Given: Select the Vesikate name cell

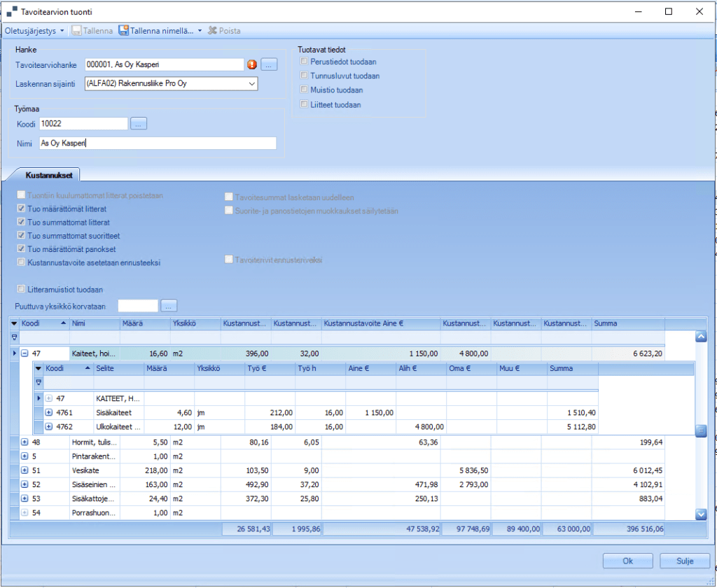Looking at the screenshot, I should click(x=95, y=470).
